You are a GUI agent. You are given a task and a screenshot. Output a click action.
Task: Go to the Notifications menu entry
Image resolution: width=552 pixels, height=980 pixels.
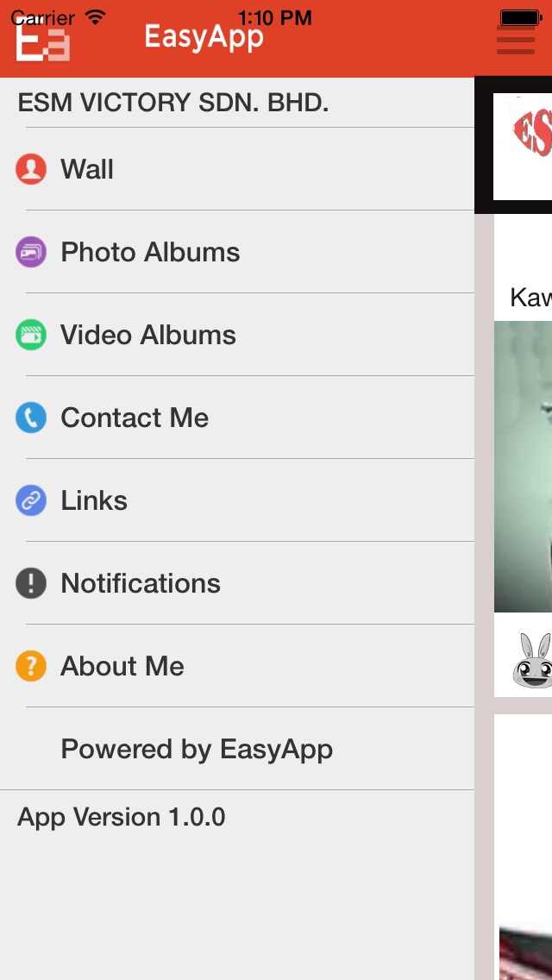237,583
